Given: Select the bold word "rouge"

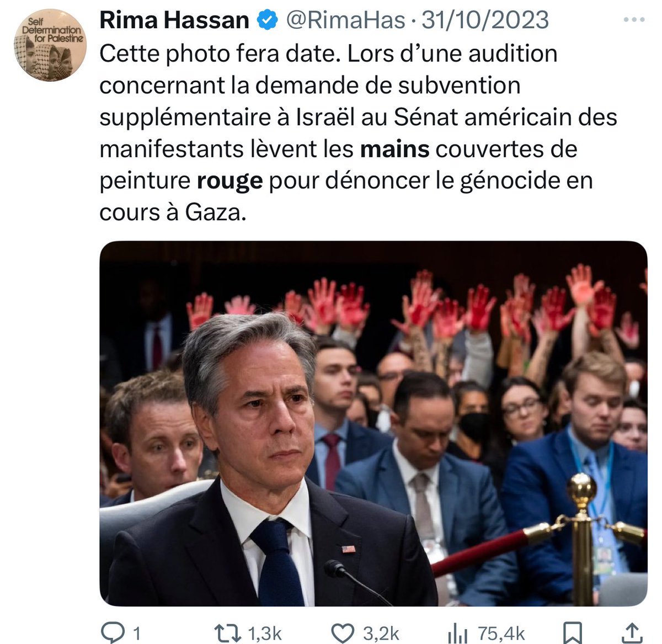Looking at the screenshot, I should pos(230,181).
